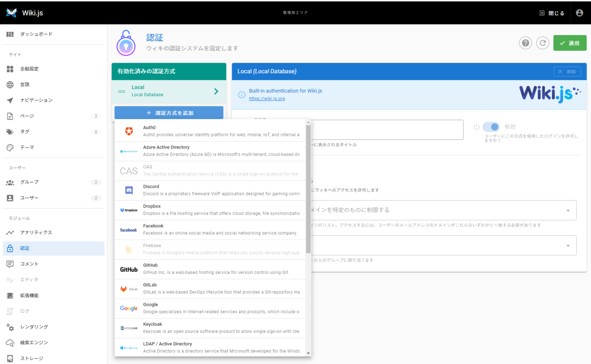Click the refresh circular arrow icon
591x364 pixels.
pyautogui.click(x=542, y=43)
